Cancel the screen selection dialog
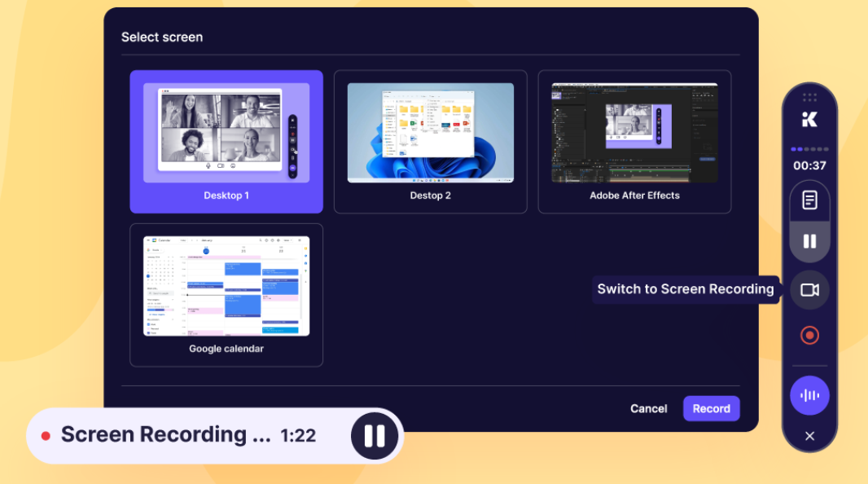 648,409
